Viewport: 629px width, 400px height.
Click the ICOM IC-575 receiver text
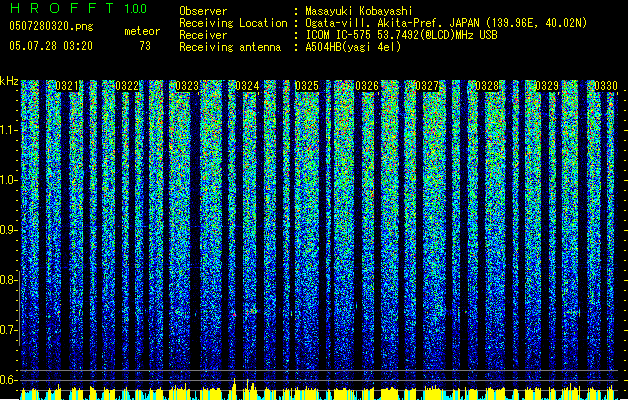(401, 35)
